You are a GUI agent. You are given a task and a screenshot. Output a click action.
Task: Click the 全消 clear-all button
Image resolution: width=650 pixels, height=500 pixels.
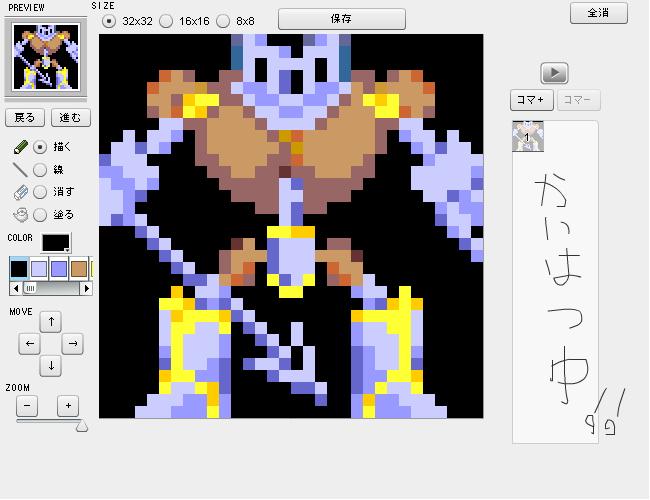599,13
